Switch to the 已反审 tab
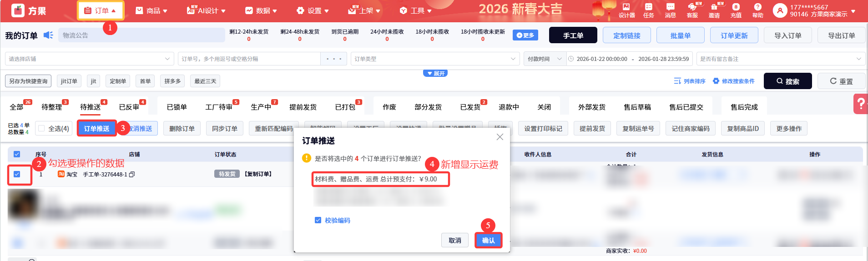This screenshot has height=261, width=868. (x=129, y=107)
